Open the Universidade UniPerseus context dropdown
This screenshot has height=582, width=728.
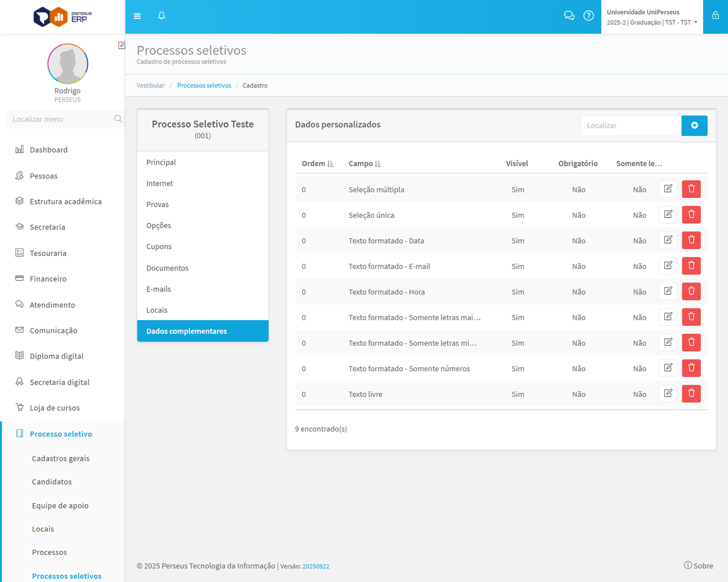pyautogui.click(x=652, y=17)
